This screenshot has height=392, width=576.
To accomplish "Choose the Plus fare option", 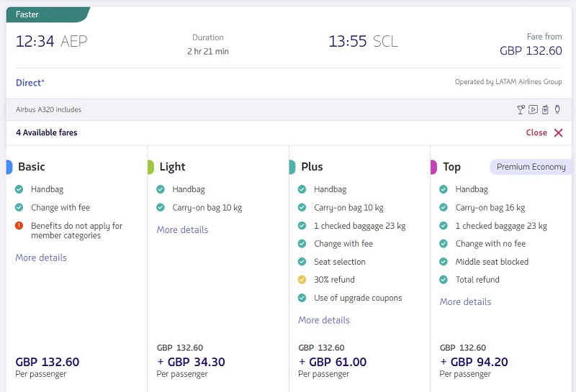I will 359,269.
